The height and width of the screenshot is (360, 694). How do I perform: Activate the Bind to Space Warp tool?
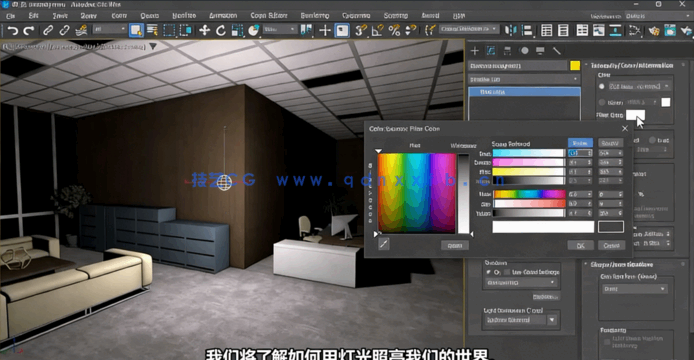tap(81, 31)
